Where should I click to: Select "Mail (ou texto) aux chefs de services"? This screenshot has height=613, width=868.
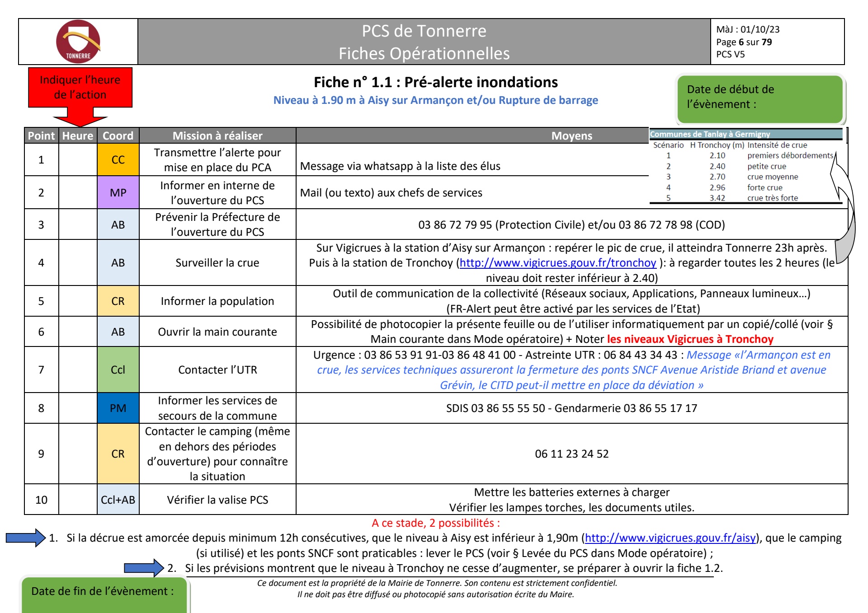[x=391, y=193]
